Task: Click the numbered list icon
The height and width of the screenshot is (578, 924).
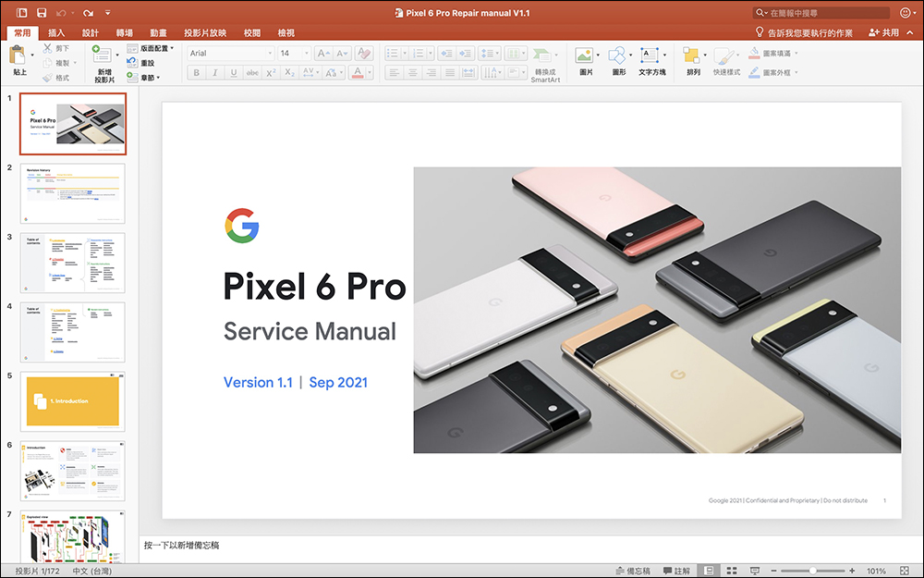Action: [x=419, y=53]
